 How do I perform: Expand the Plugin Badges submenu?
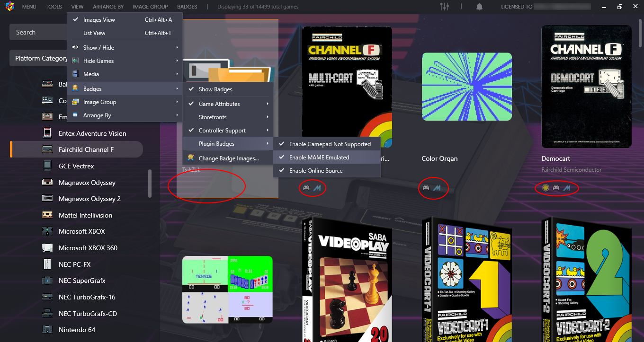227,143
